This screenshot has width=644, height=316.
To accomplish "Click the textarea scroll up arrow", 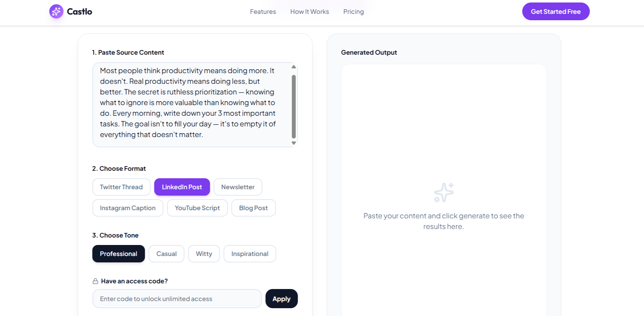I will point(294,67).
